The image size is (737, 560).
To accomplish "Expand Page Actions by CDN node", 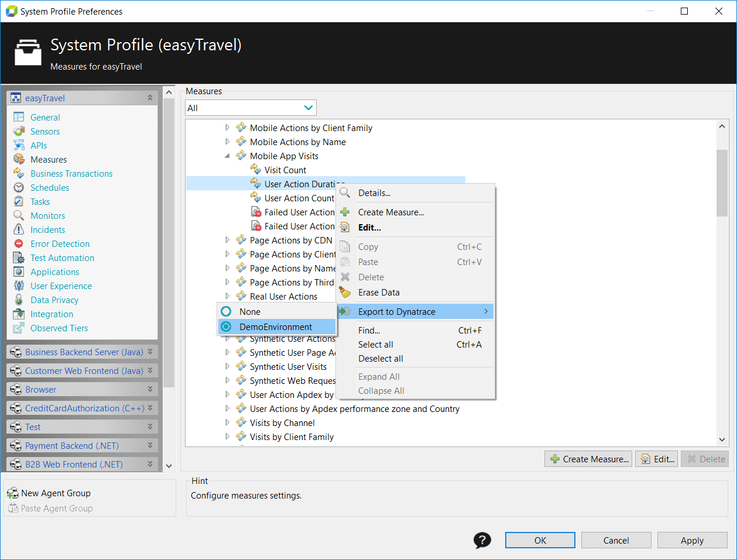I will click(x=228, y=240).
